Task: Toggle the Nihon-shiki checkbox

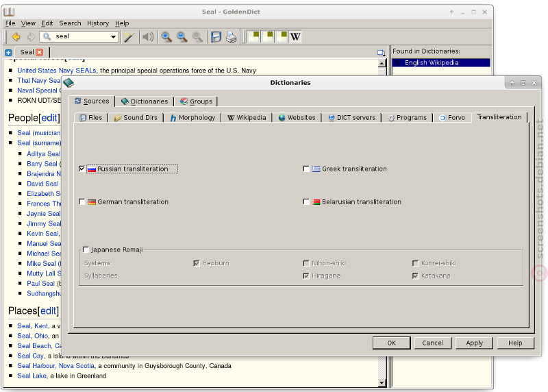Action: click(x=306, y=263)
